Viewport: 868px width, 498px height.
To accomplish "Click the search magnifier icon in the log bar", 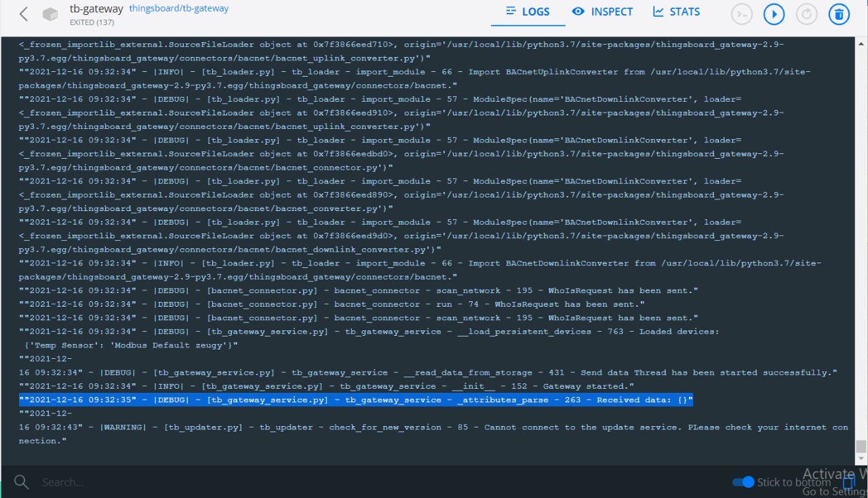I will [x=20, y=482].
